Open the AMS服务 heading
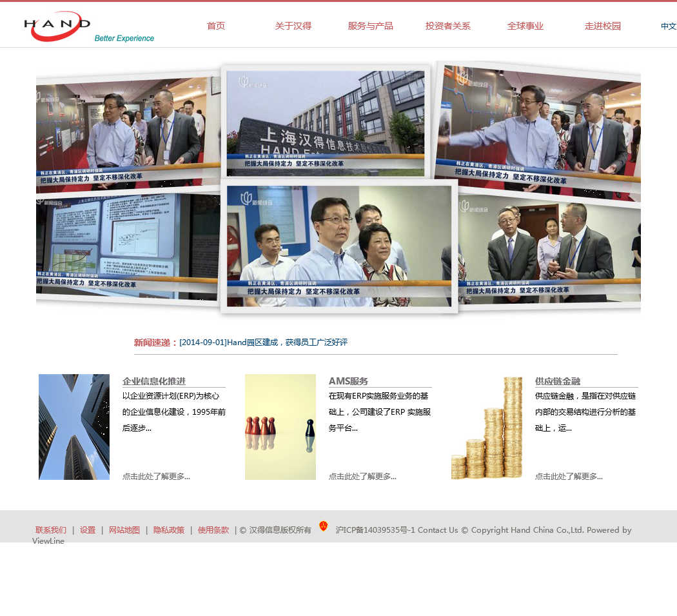The height and width of the screenshot is (616, 677). tap(348, 381)
